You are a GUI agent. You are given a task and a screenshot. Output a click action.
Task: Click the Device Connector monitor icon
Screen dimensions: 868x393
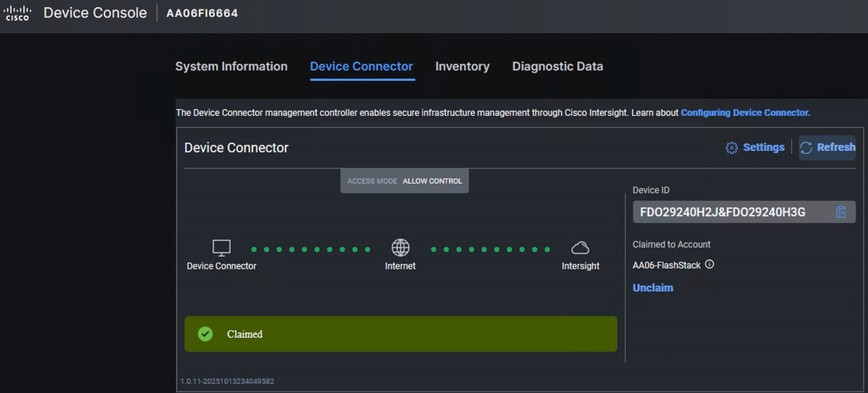click(x=221, y=247)
